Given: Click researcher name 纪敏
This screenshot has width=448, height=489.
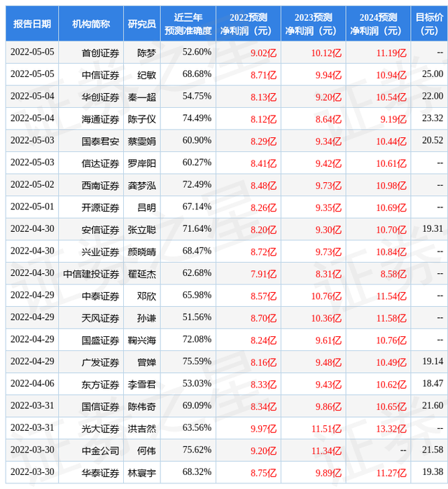Looking at the screenshot, I should click(x=146, y=75).
